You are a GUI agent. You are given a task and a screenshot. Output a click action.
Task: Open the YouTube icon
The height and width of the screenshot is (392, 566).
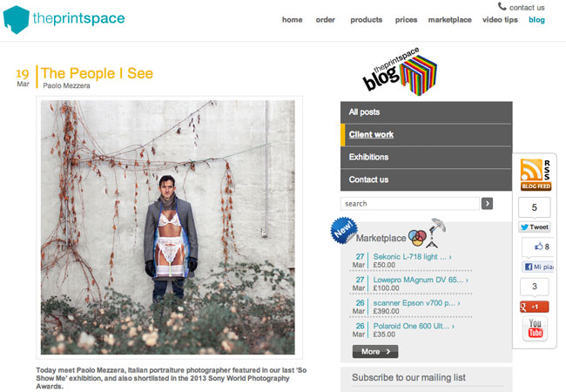click(x=535, y=328)
